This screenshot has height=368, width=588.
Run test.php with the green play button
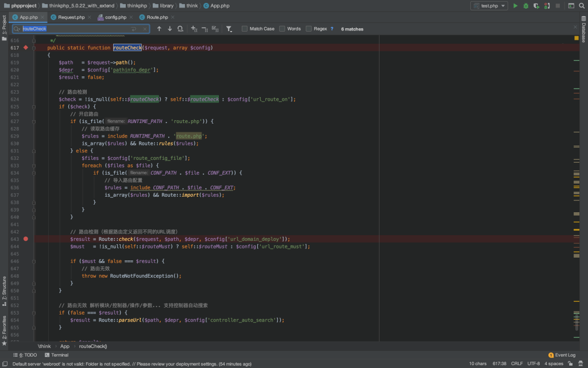pyautogui.click(x=515, y=6)
